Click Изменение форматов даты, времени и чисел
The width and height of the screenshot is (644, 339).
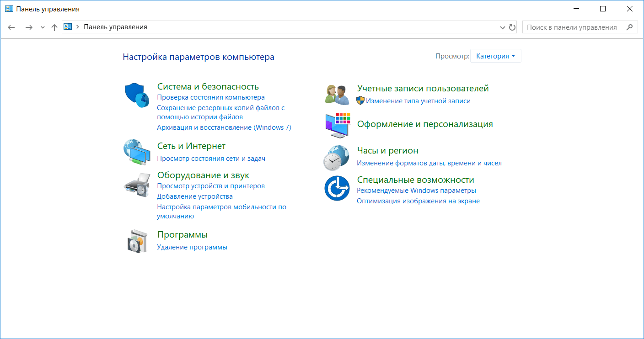pyautogui.click(x=429, y=163)
